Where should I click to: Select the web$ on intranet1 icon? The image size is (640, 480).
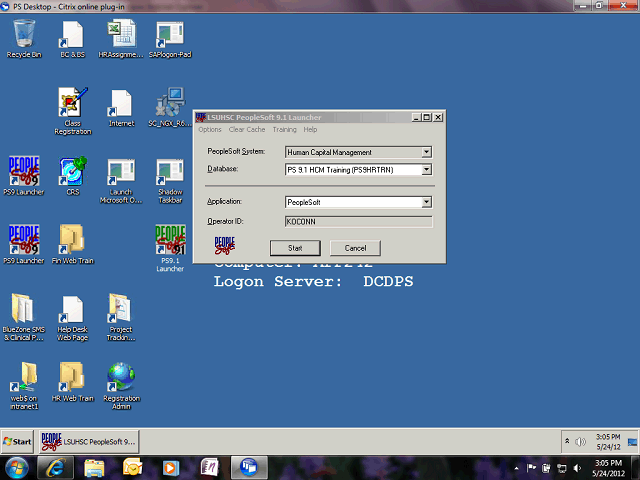[24, 386]
